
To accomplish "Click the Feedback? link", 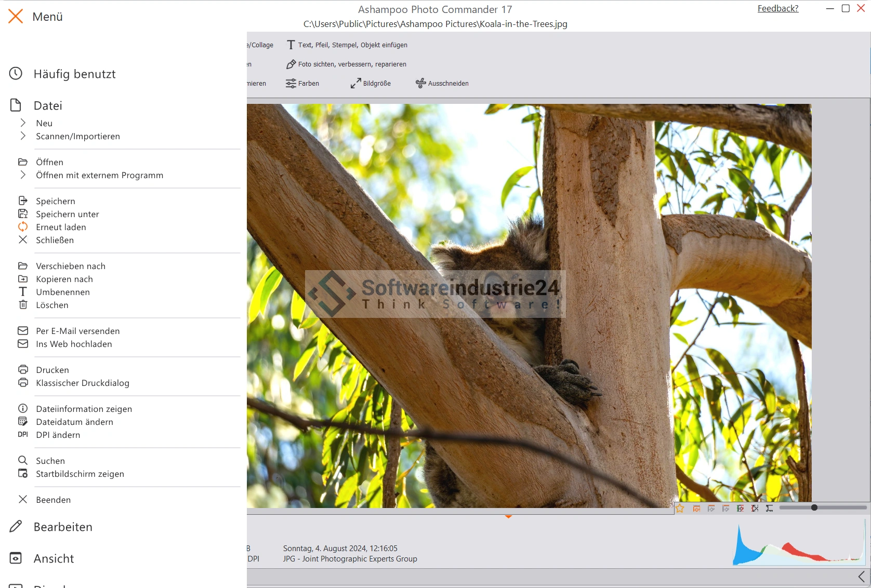I will [777, 8].
